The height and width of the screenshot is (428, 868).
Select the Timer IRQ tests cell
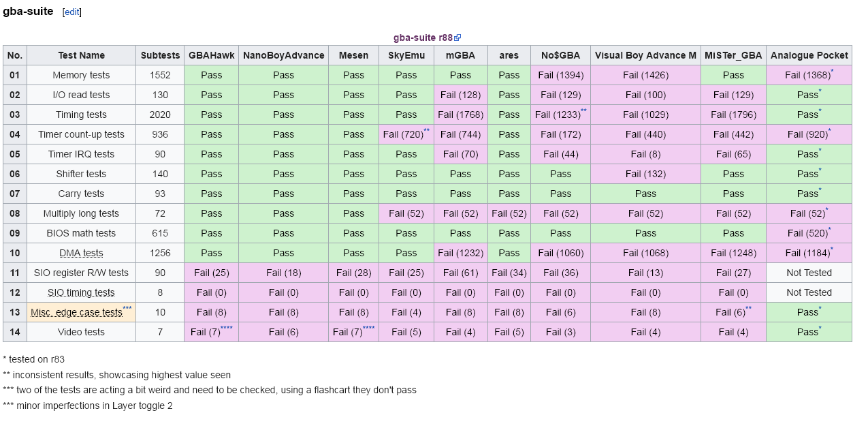click(81, 154)
